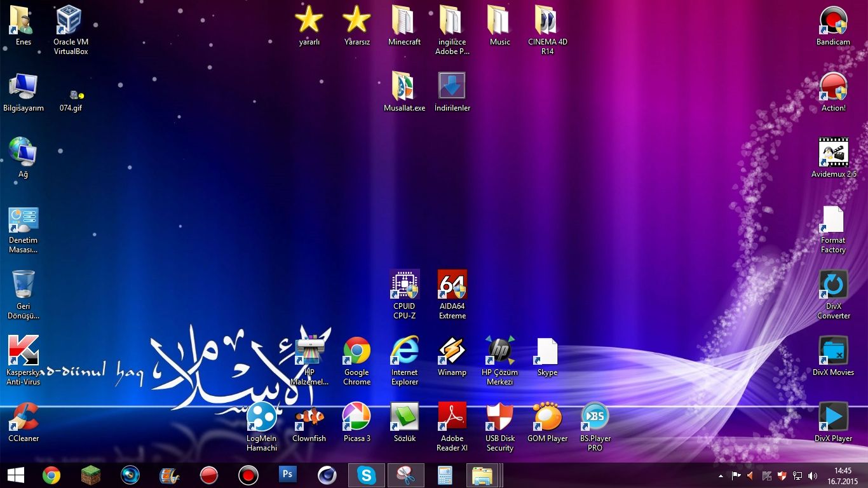Launch Chrome from the taskbar
The width and height of the screenshot is (868, 488).
(x=51, y=475)
